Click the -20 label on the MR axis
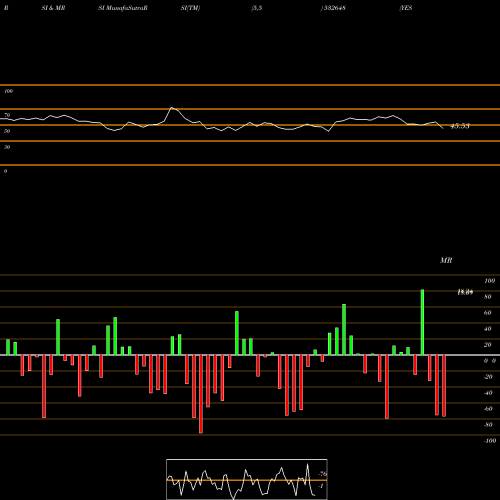Screen dimensions: 500x500 pyautogui.click(x=488, y=377)
